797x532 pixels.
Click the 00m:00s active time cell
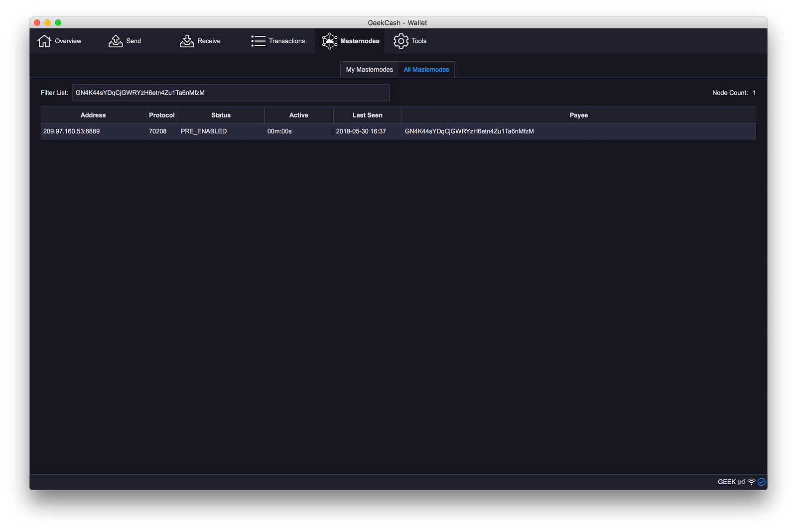coord(299,131)
